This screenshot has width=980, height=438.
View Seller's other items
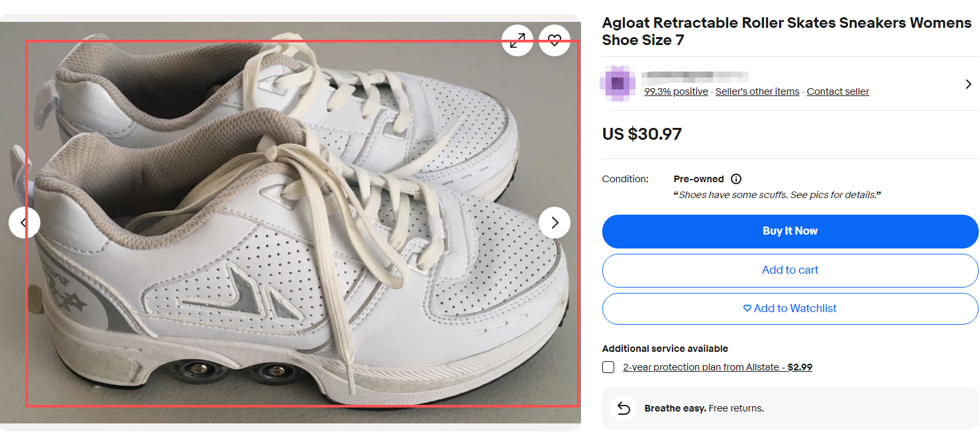point(757,92)
